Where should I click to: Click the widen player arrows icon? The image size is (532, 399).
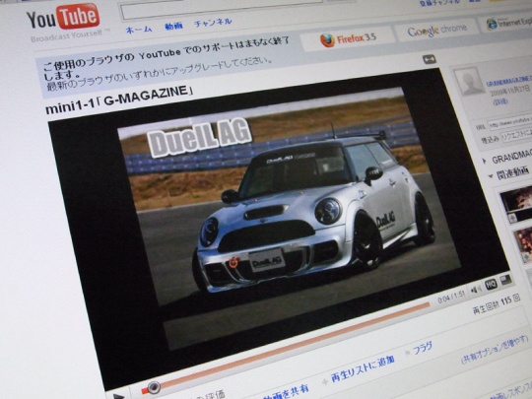coord(430,59)
